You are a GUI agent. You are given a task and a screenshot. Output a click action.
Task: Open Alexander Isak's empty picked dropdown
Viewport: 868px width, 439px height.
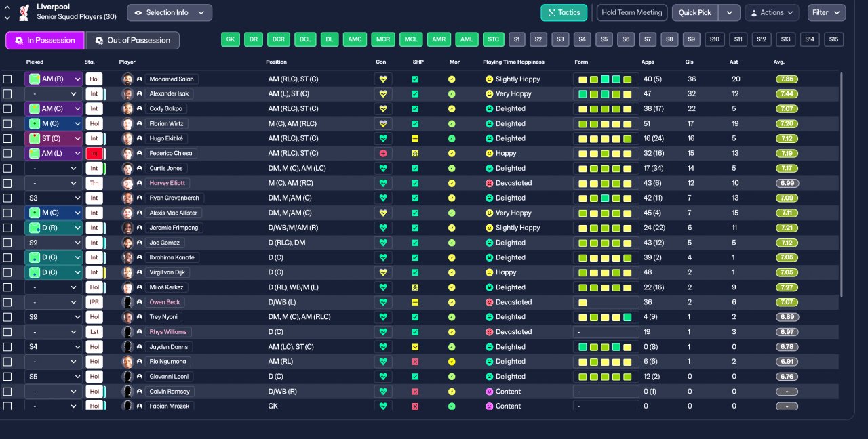(x=54, y=93)
